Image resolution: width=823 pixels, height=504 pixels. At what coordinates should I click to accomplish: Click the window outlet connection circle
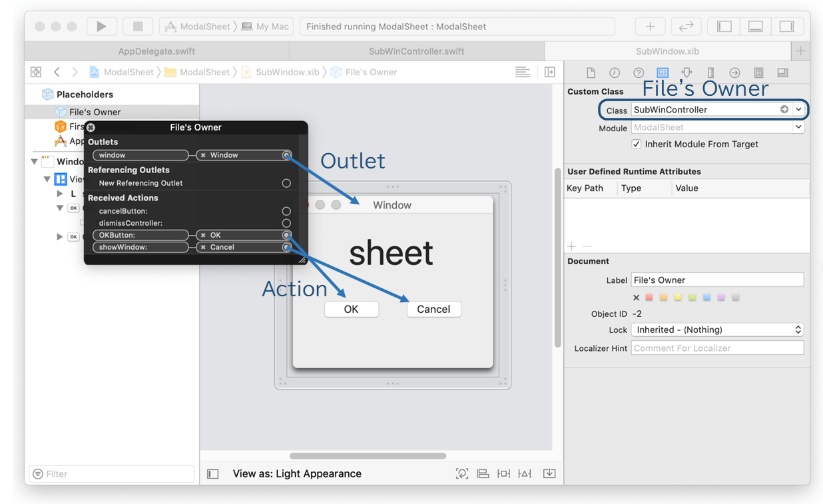(286, 155)
